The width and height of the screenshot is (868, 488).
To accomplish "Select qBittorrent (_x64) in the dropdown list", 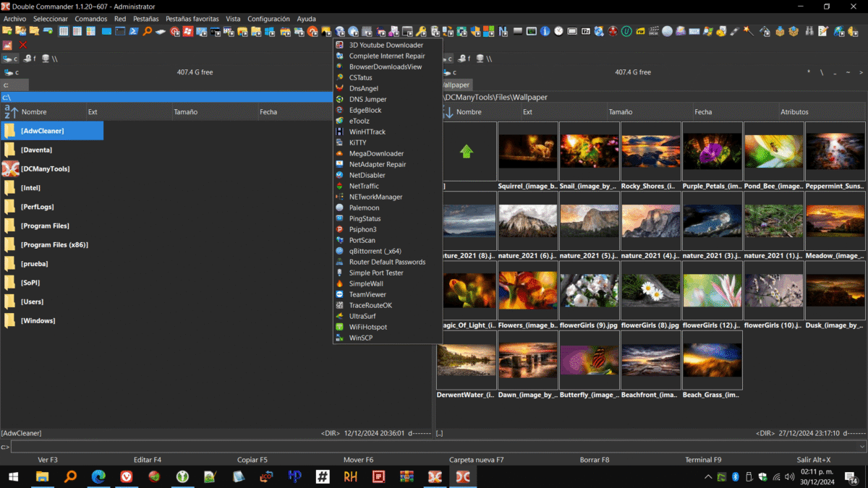I will [x=375, y=251].
